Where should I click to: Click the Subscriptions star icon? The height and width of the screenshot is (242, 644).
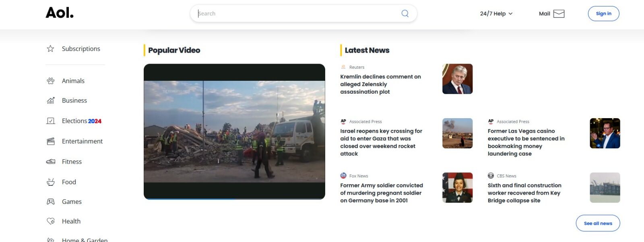pos(50,49)
